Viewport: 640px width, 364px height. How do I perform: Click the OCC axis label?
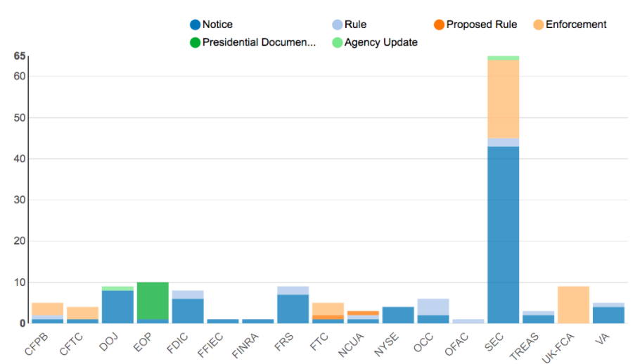click(423, 342)
